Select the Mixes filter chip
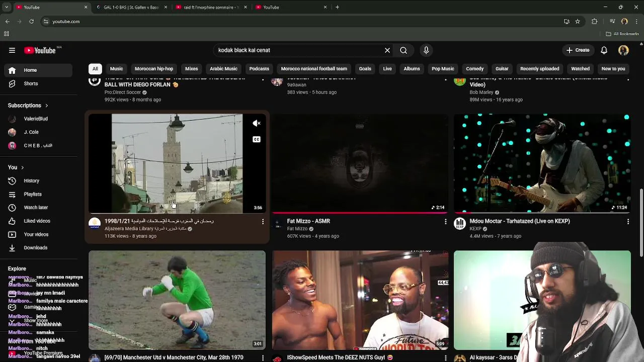Viewport: 644px width, 362px height. coord(191,69)
